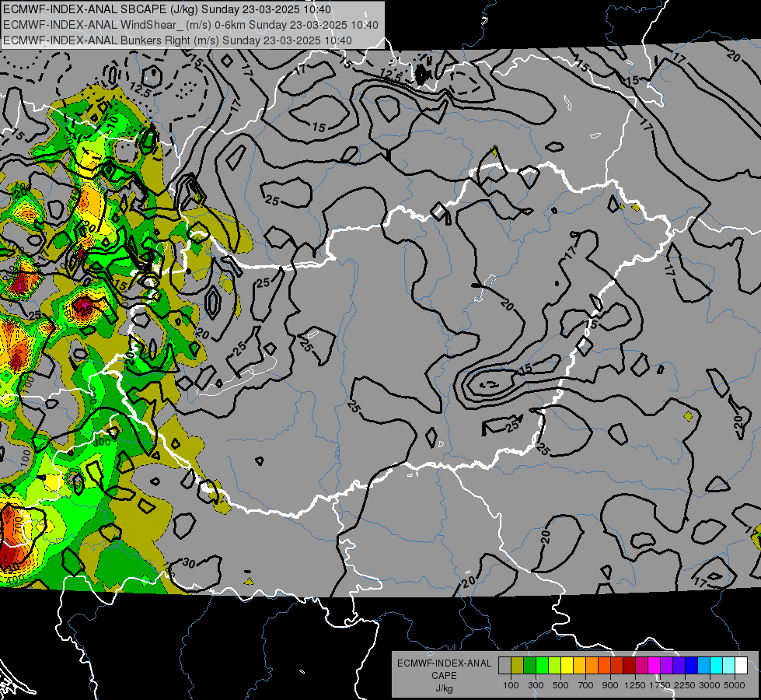Screen dimensions: 761x700
Task: Click the 1750 value in legend scale
Action: 660,685
